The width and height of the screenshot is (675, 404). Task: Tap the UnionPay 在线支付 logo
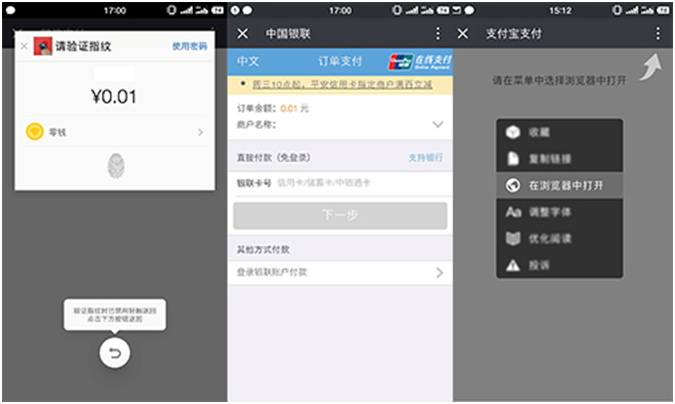click(420, 62)
